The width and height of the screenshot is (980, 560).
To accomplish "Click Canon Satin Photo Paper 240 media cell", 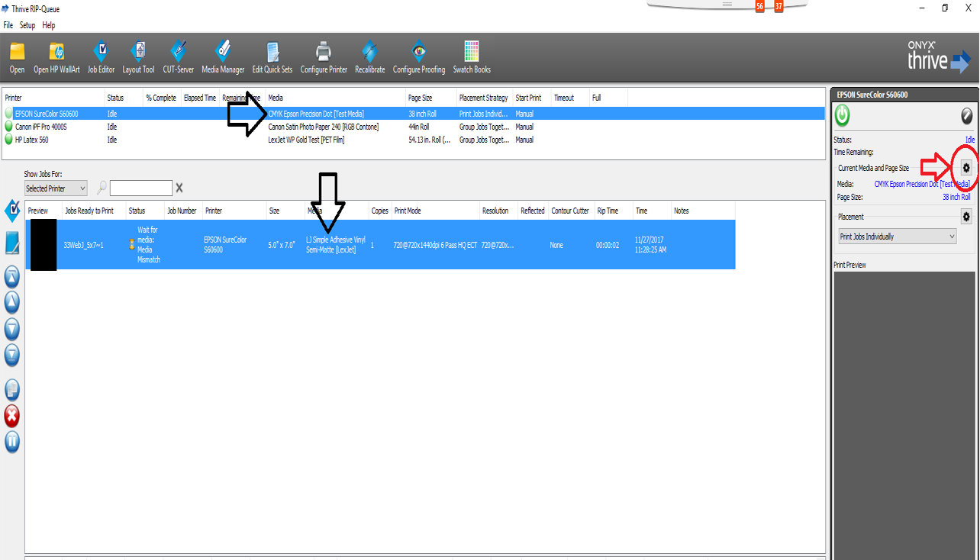I will (324, 127).
